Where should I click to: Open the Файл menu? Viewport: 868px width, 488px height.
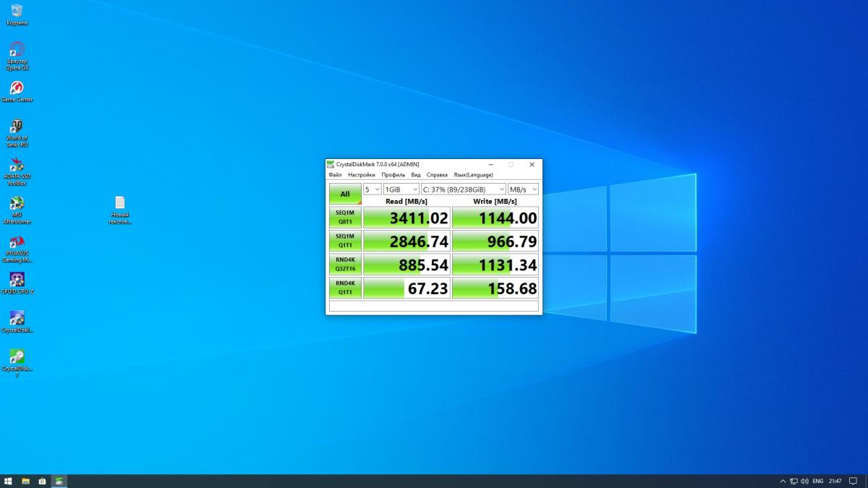pyautogui.click(x=335, y=175)
